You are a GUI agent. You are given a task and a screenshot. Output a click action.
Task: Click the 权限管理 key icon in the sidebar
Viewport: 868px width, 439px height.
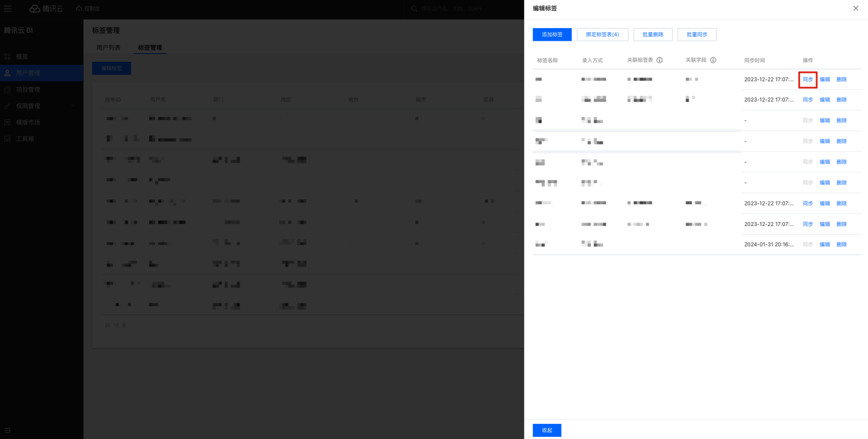tap(8, 106)
